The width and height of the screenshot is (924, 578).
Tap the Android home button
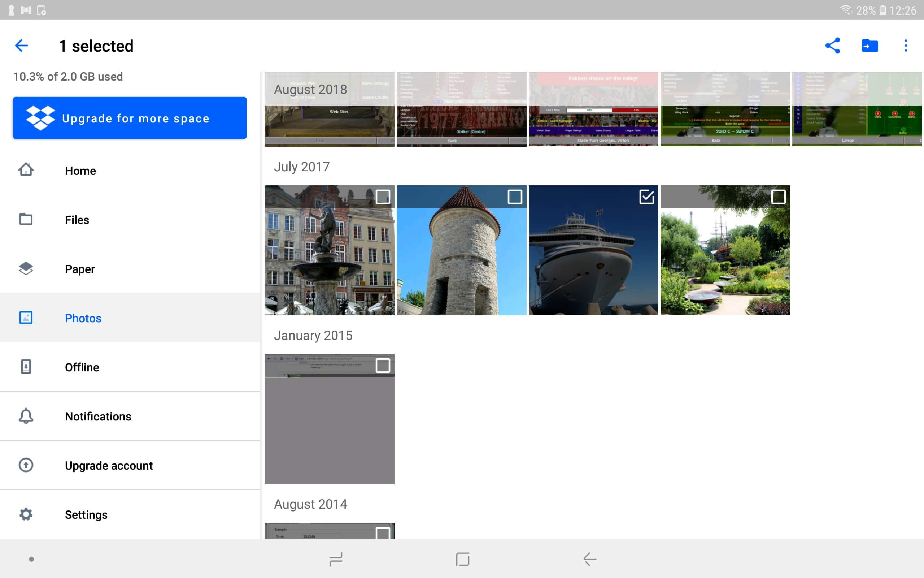click(x=462, y=559)
